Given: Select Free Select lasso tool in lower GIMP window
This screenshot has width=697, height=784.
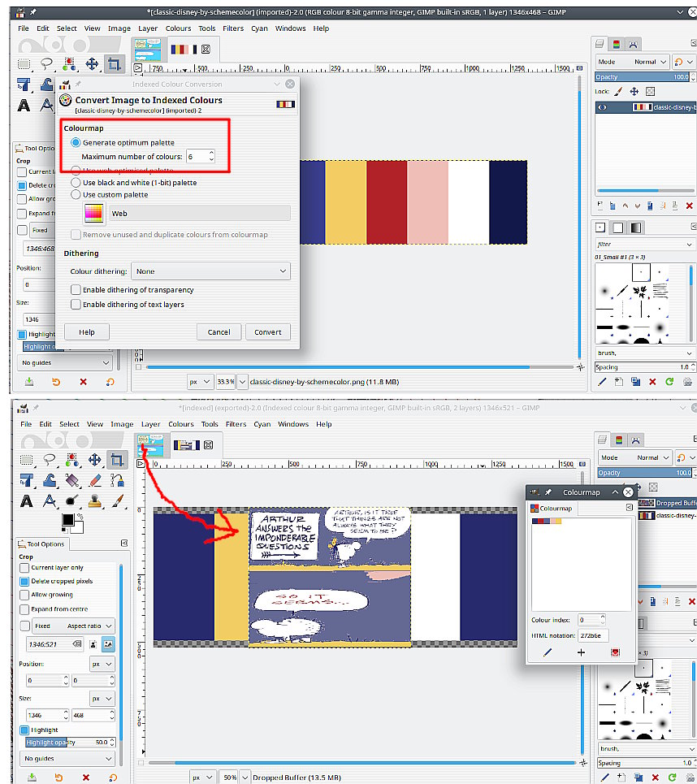Looking at the screenshot, I should (49, 460).
